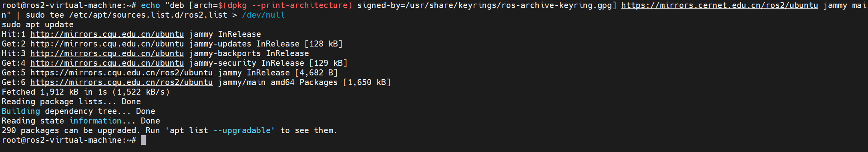Click the red '$(dpkg --print-architecture)' text

285,6
